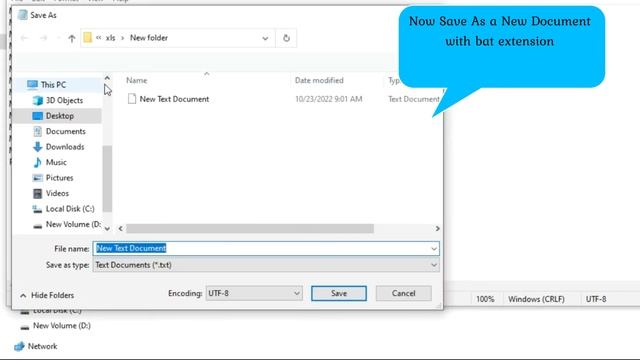Open File name dropdown arrow
The image size is (640, 360).
(434, 249)
